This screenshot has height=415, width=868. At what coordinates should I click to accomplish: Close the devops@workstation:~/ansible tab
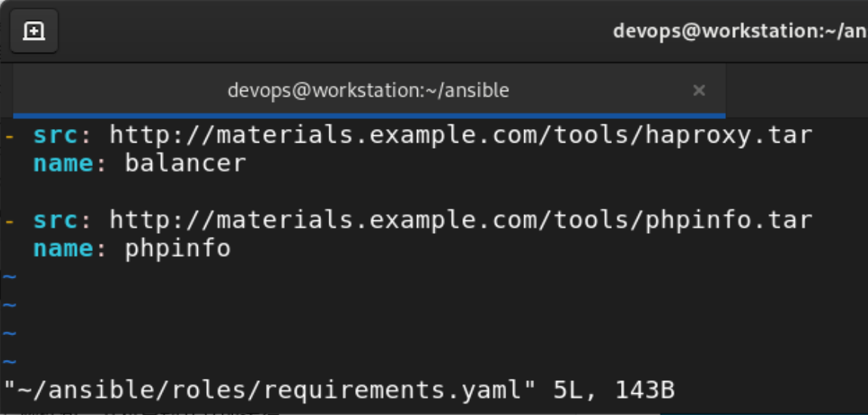click(700, 90)
